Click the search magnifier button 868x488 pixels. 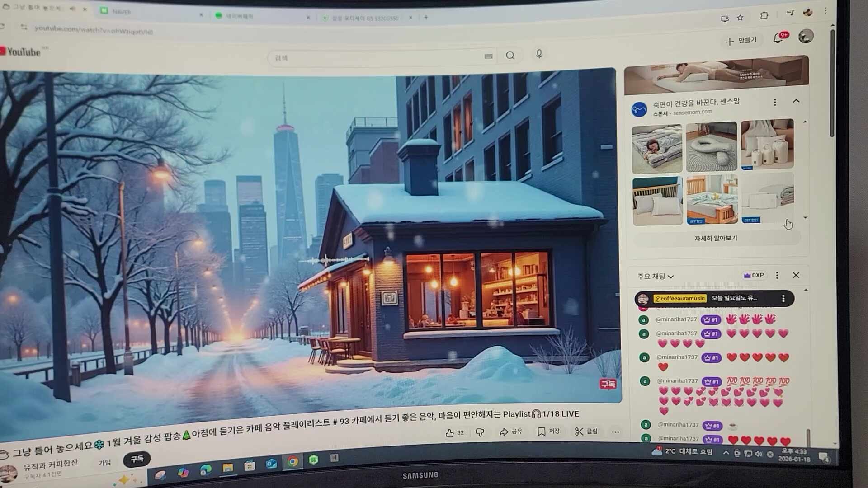click(x=510, y=56)
